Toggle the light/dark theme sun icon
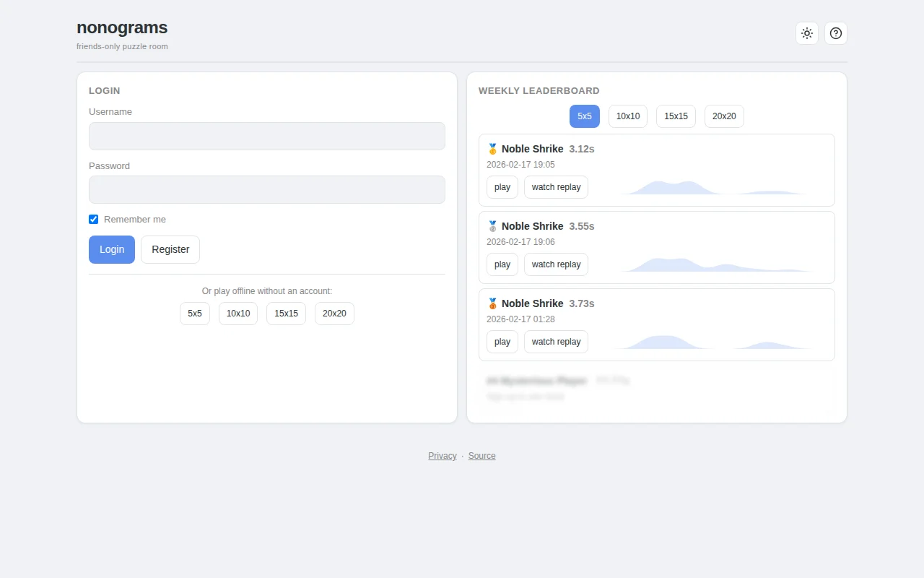This screenshot has height=578, width=924. click(x=807, y=33)
